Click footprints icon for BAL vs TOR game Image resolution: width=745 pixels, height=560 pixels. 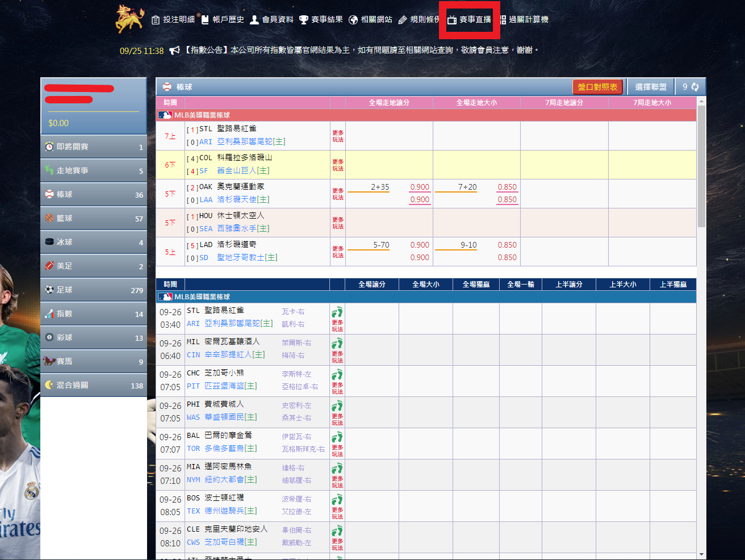[x=337, y=437]
